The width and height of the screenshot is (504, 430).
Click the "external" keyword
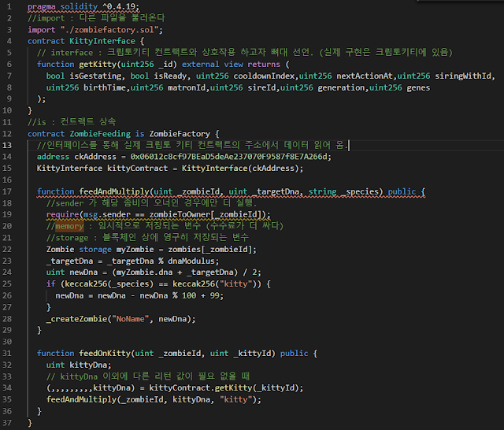click(200, 65)
